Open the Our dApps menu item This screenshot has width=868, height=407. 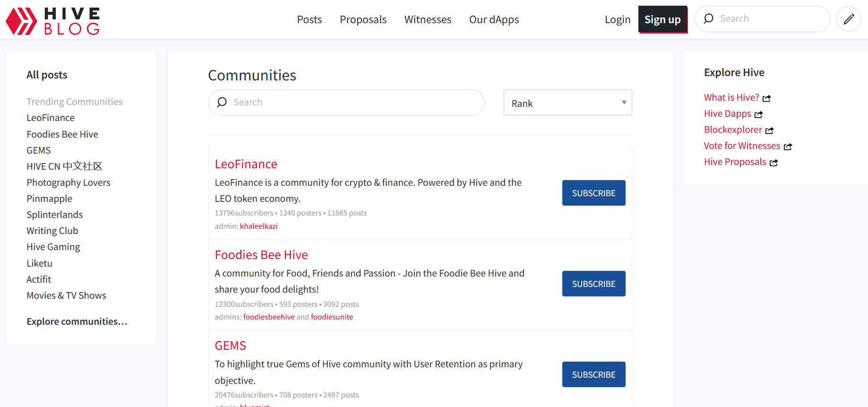click(494, 19)
